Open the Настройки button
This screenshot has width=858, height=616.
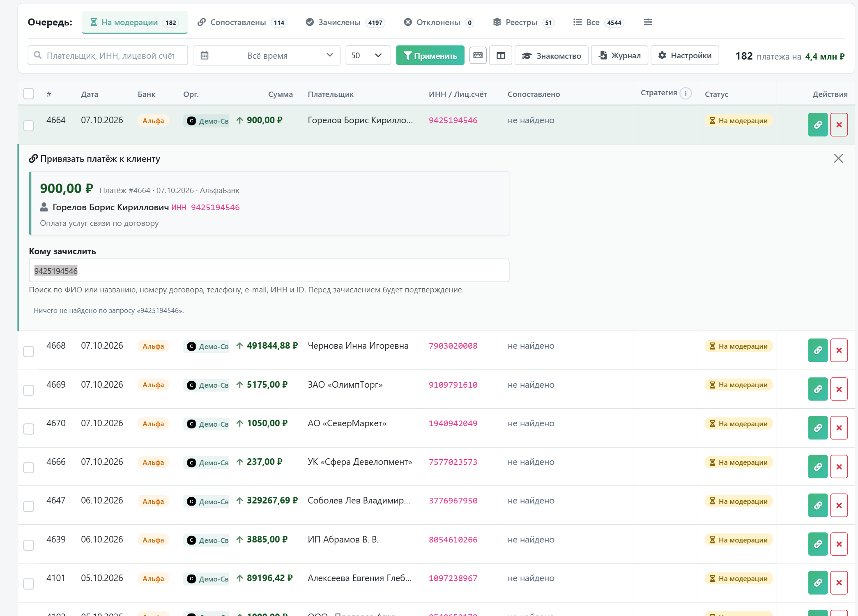tap(685, 55)
